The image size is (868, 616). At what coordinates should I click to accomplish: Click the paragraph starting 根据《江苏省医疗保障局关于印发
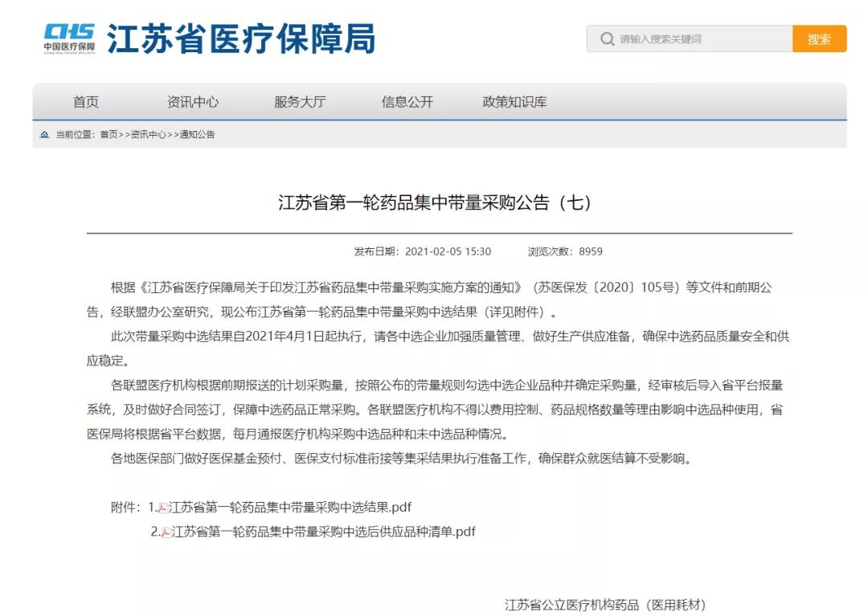(429, 300)
